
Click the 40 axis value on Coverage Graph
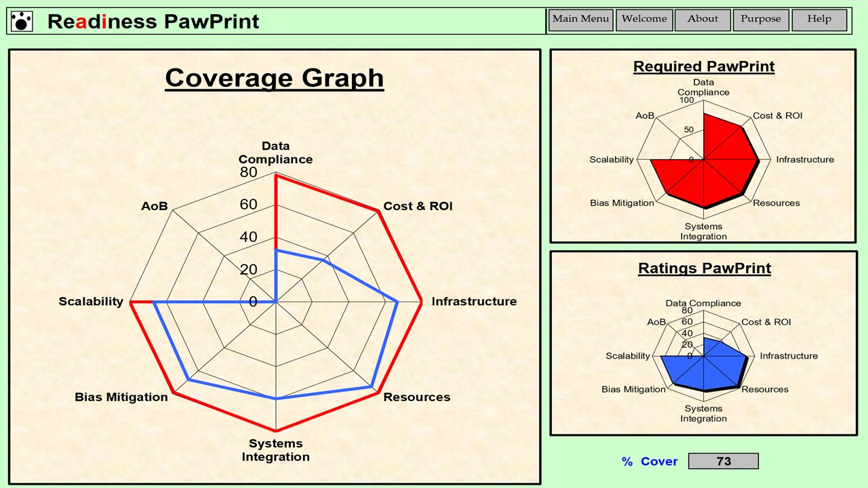(x=249, y=237)
